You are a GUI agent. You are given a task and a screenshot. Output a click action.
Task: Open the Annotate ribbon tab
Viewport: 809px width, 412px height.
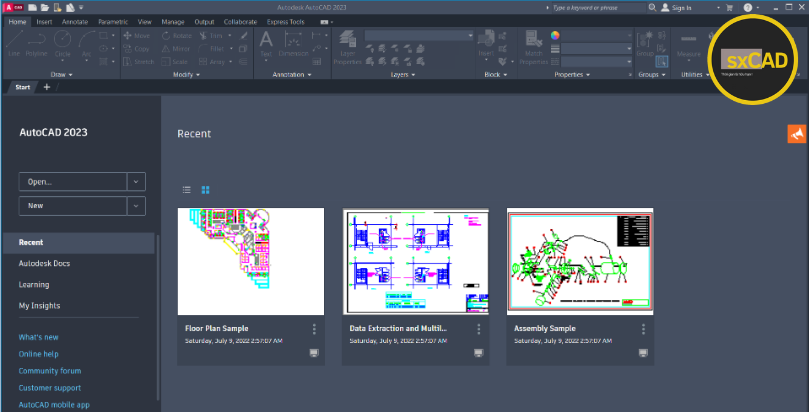coord(75,22)
